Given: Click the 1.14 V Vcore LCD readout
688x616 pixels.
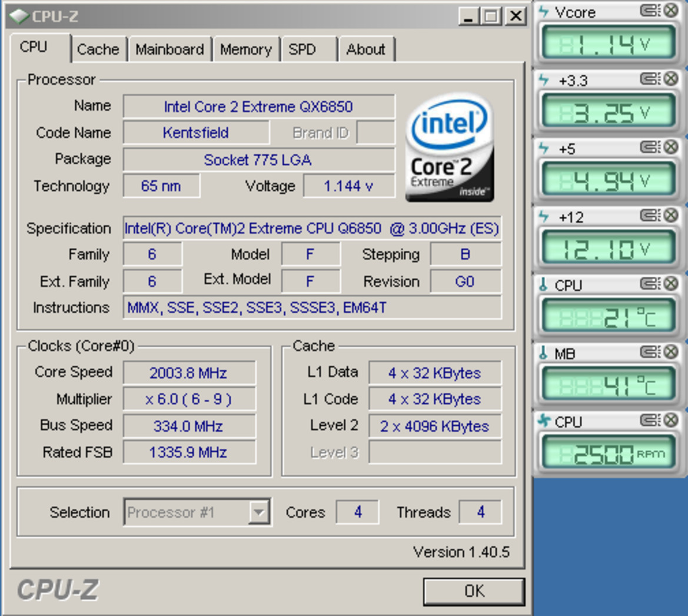Looking at the screenshot, I should tap(609, 42).
